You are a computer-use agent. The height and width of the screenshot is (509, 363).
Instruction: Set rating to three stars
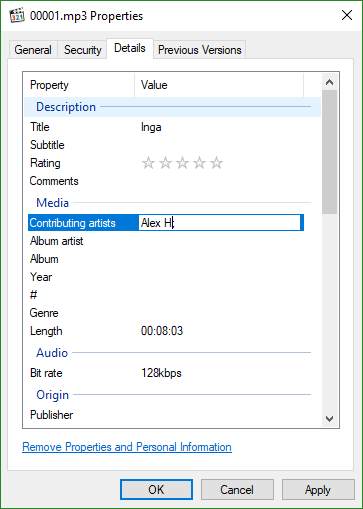coord(182,163)
